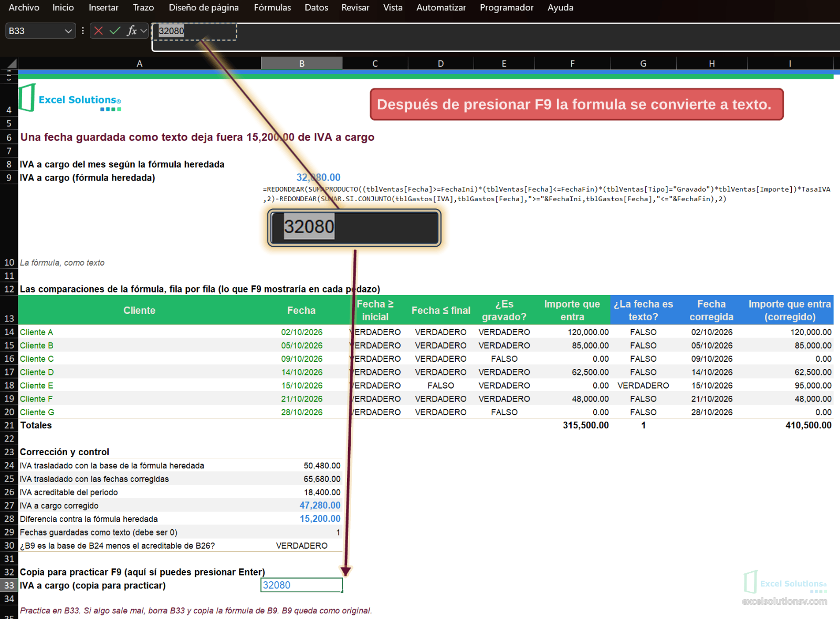Click the Excel Solutions logo

click(70, 98)
